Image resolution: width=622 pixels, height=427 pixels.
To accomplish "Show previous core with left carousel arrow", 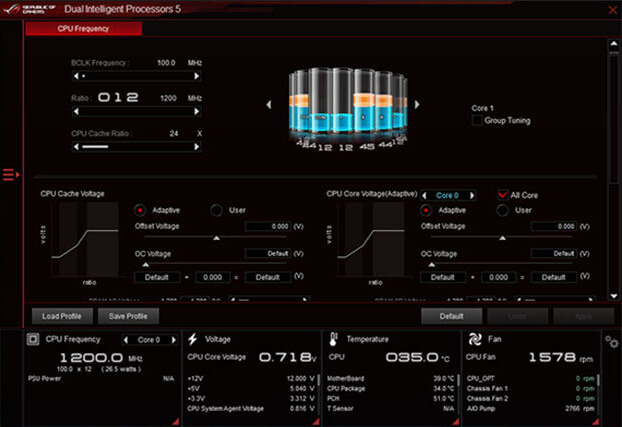I will pos(267,103).
